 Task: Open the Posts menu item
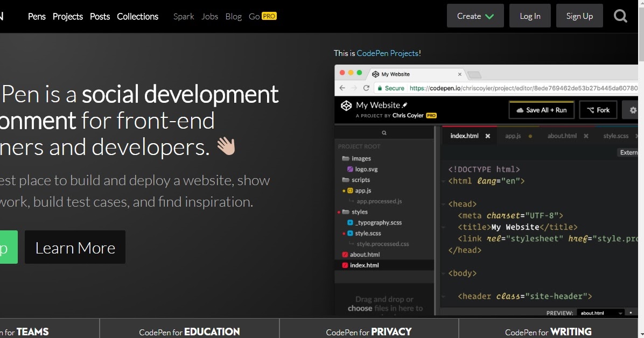100,17
